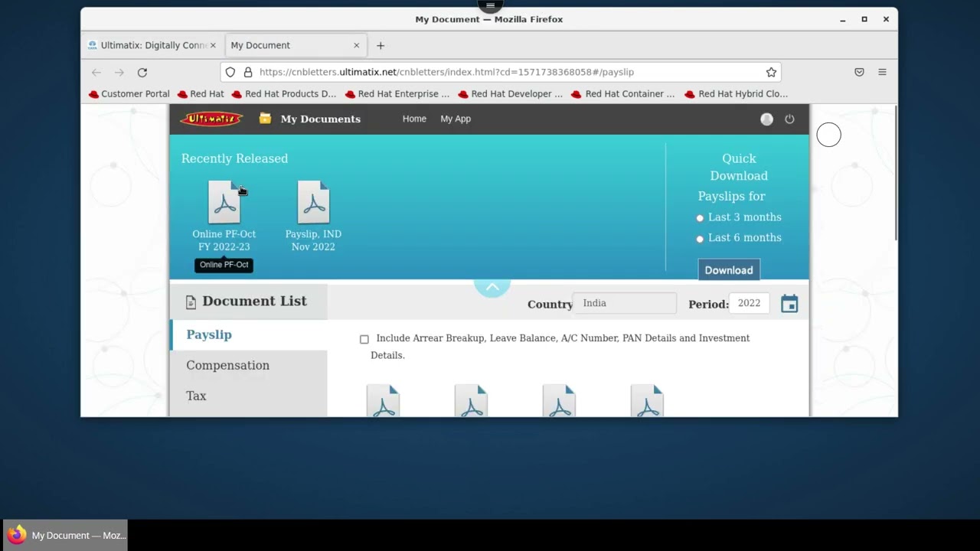Open the Red Hat bookmark
The image size is (980, 551).
[x=201, y=94]
